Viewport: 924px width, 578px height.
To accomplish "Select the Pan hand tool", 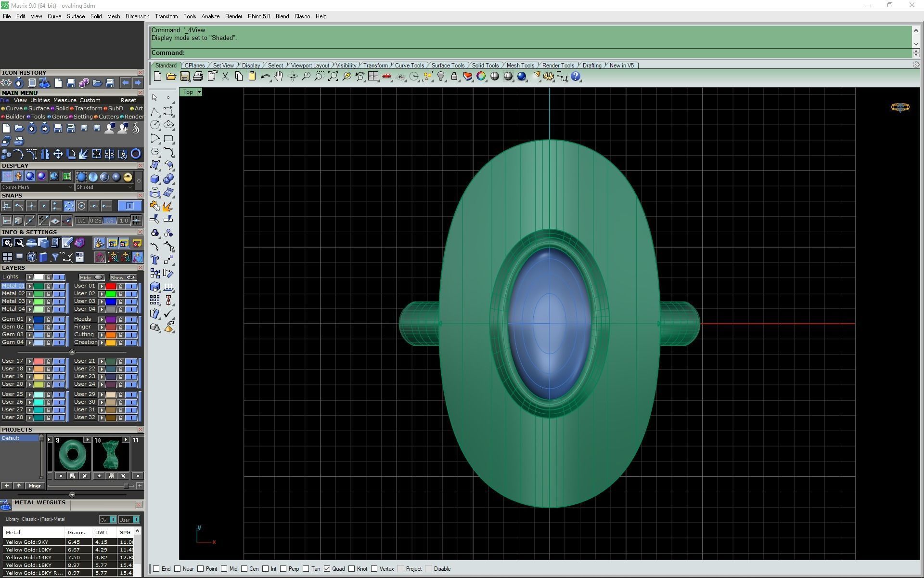I will pyautogui.click(x=279, y=77).
